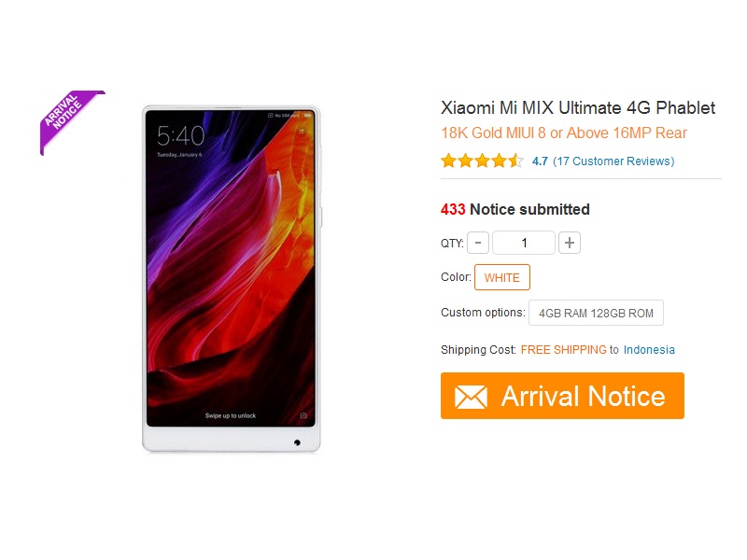Viewport: 747px width, 560px height.
Task: Click the front camera dot on phone bezel
Action: click(297, 442)
